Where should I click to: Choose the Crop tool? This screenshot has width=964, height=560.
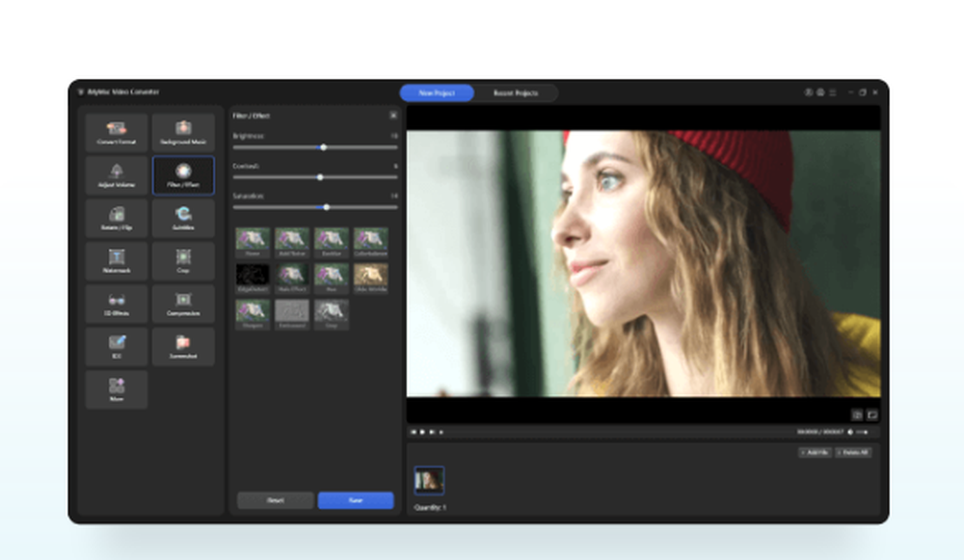183,260
